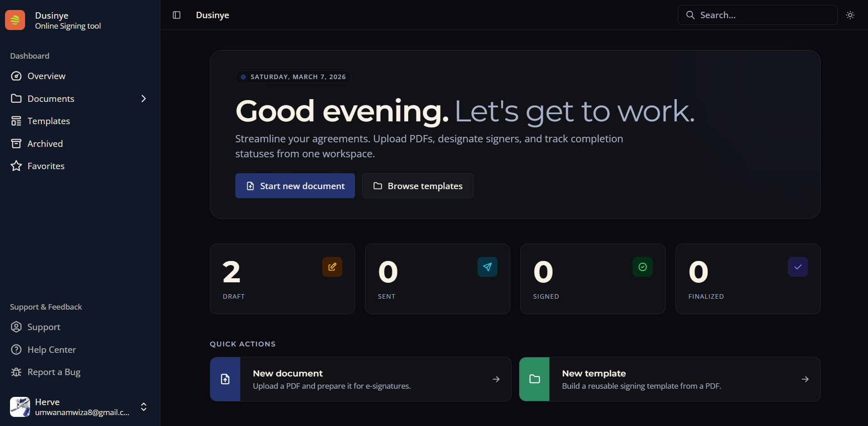Expand the Documents submenu chevron
This screenshot has width=868, height=426.
(143, 98)
